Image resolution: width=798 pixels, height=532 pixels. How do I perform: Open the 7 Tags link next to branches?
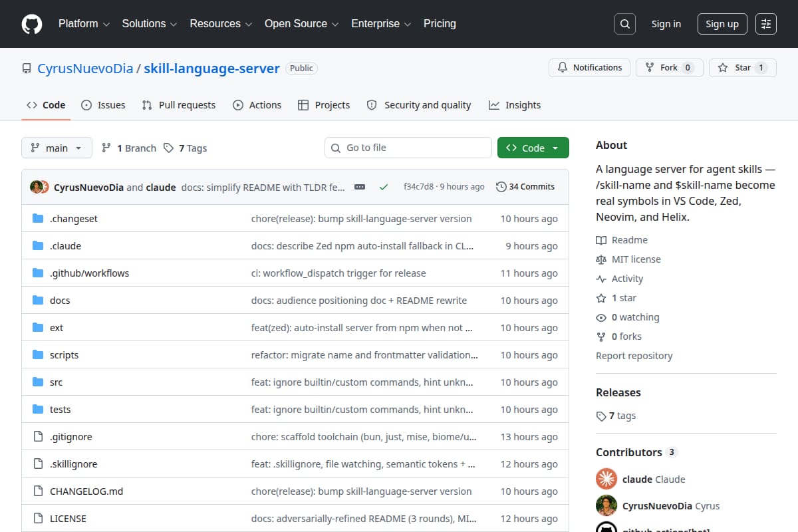(x=186, y=148)
